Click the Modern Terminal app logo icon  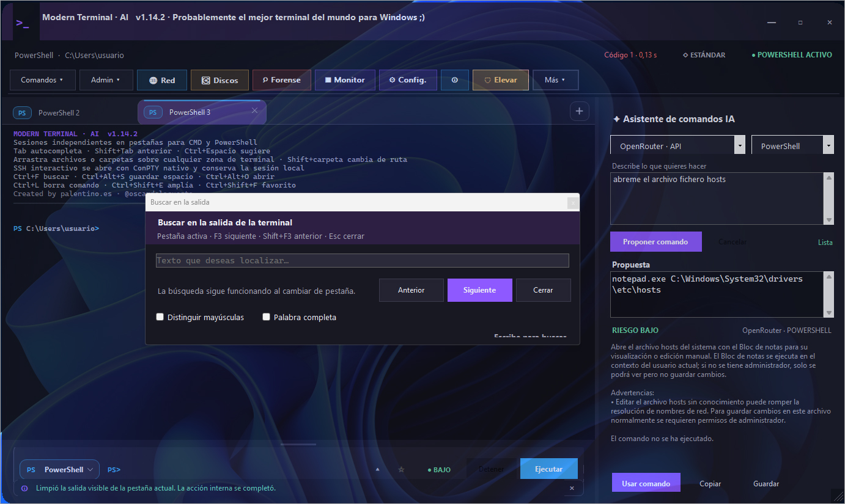pos(23,23)
